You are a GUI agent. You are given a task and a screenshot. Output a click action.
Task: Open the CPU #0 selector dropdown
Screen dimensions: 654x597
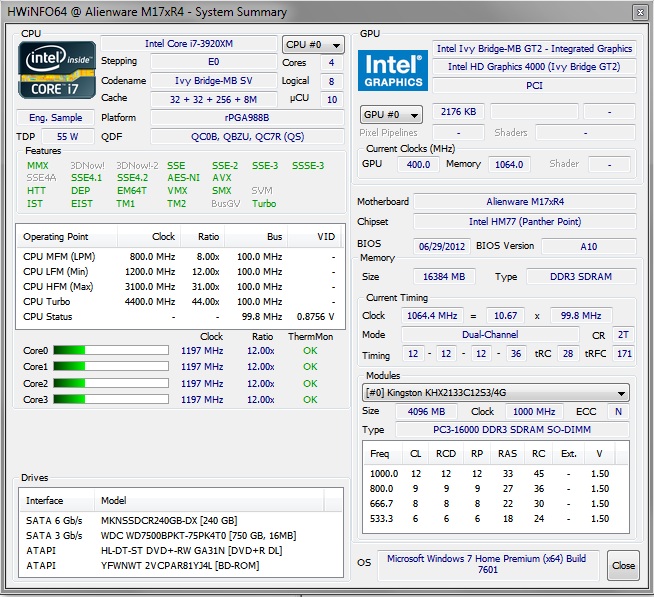click(313, 45)
